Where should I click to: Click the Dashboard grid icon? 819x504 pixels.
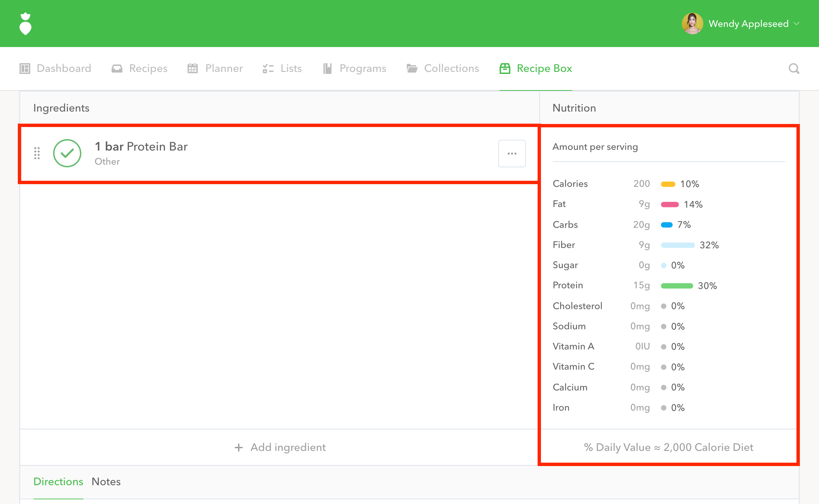(x=25, y=69)
